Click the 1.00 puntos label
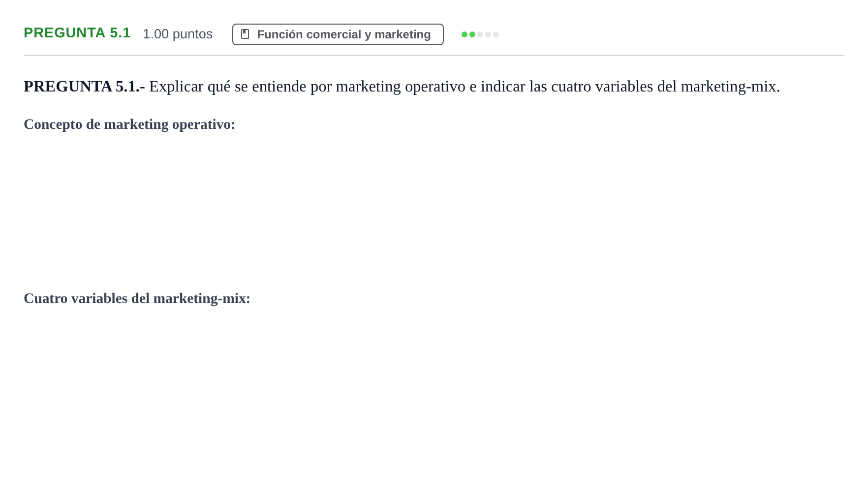The width and height of the screenshot is (868, 479). pos(178,34)
